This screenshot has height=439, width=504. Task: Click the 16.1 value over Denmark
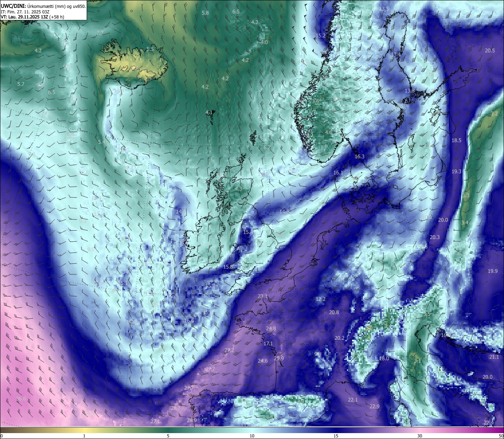click(x=338, y=172)
